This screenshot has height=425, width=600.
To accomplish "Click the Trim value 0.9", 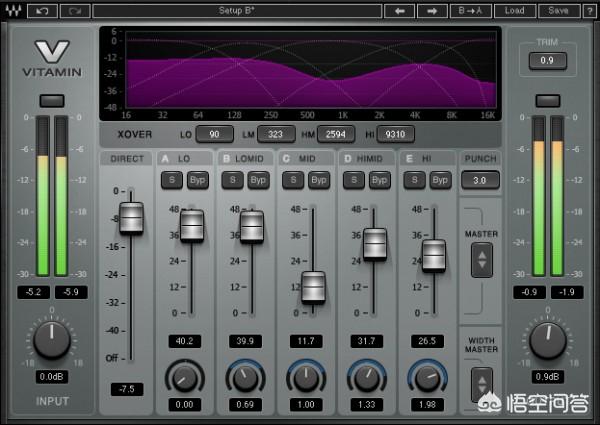I will coord(548,60).
